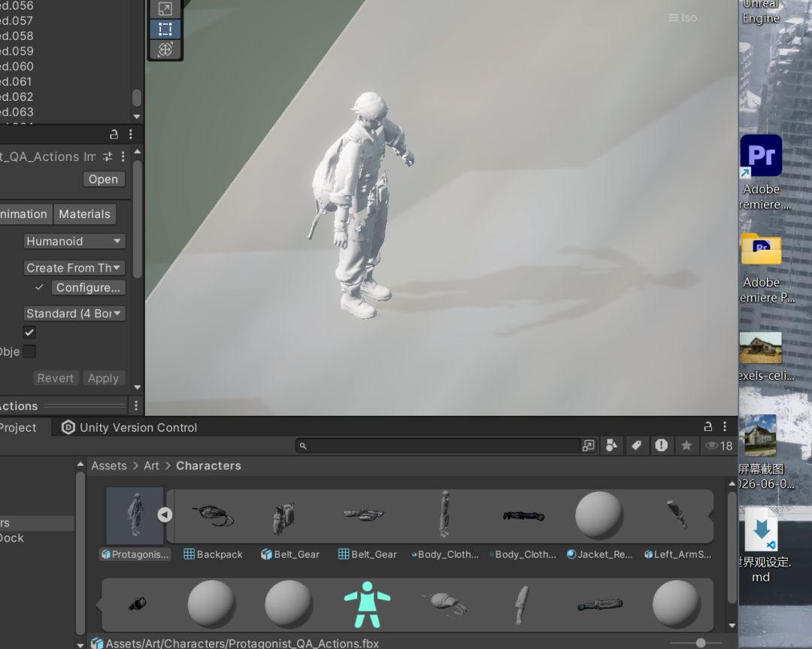Open the Inspector panel's more options menu

point(131,135)
